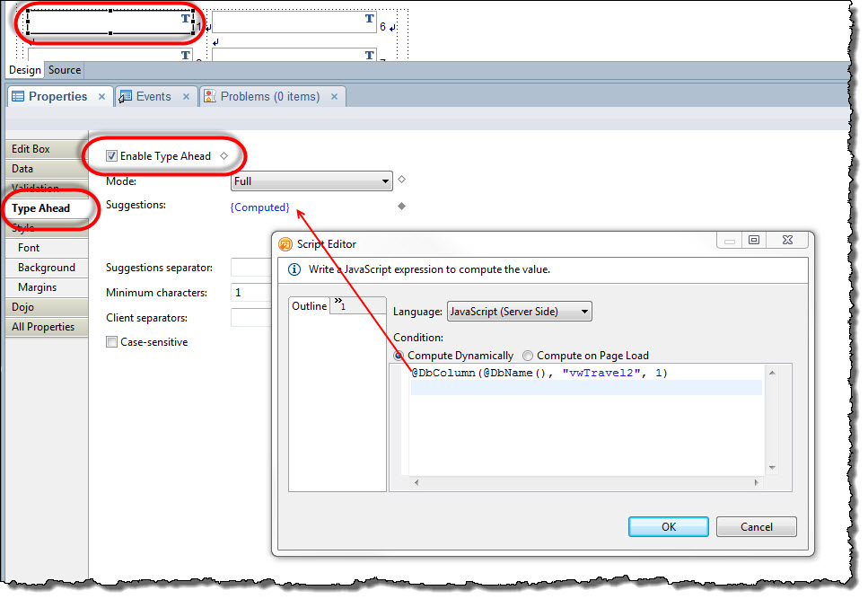The height and width of the screenshot is (599, 868).
Task: Click the Client separators input field
Action: [251, 318]
